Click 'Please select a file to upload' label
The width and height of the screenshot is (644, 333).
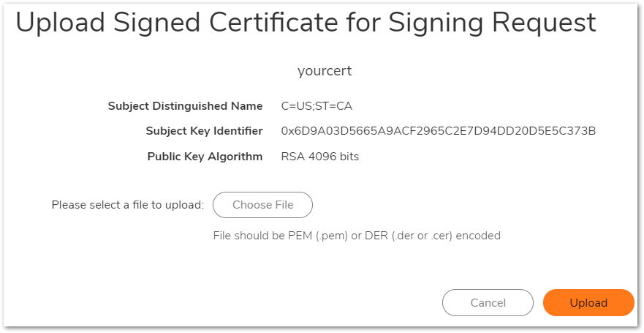(127, 205)
